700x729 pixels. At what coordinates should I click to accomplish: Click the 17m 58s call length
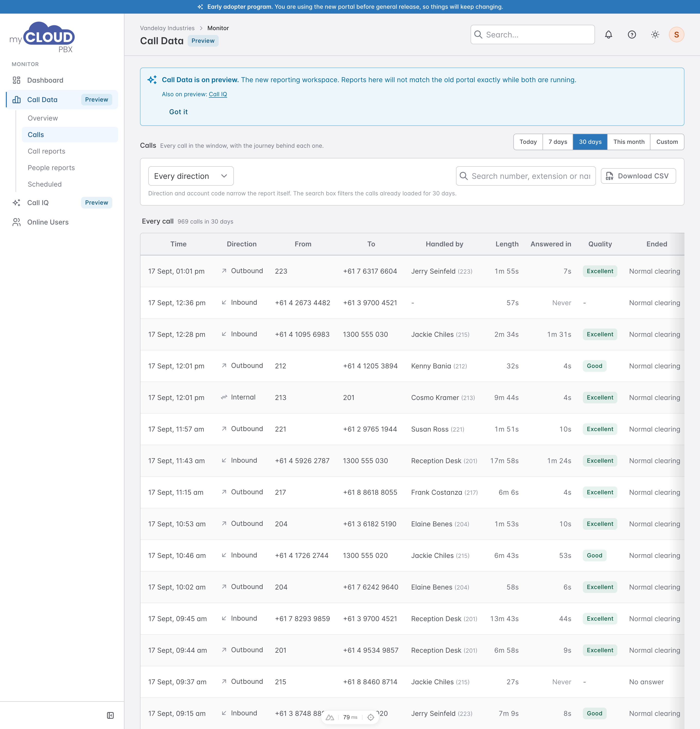504,461
